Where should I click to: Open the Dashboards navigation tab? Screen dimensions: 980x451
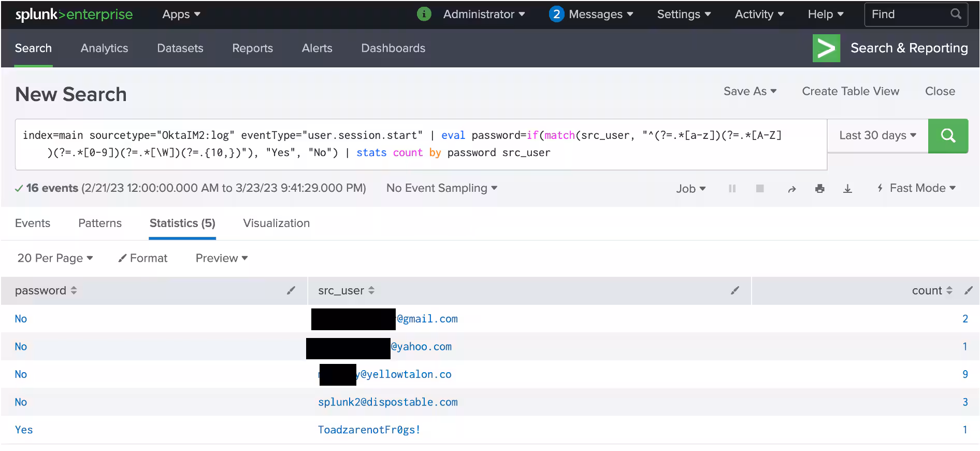click(x=393, y=48)
